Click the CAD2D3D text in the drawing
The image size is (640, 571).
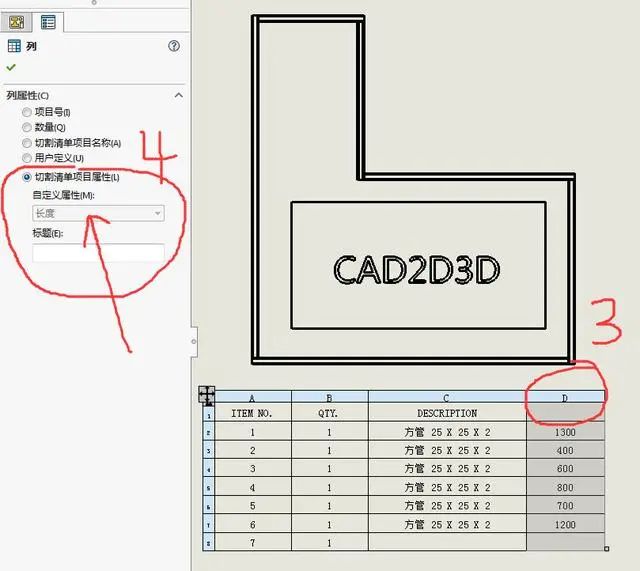pyautogui.click(x=417, y=269)
